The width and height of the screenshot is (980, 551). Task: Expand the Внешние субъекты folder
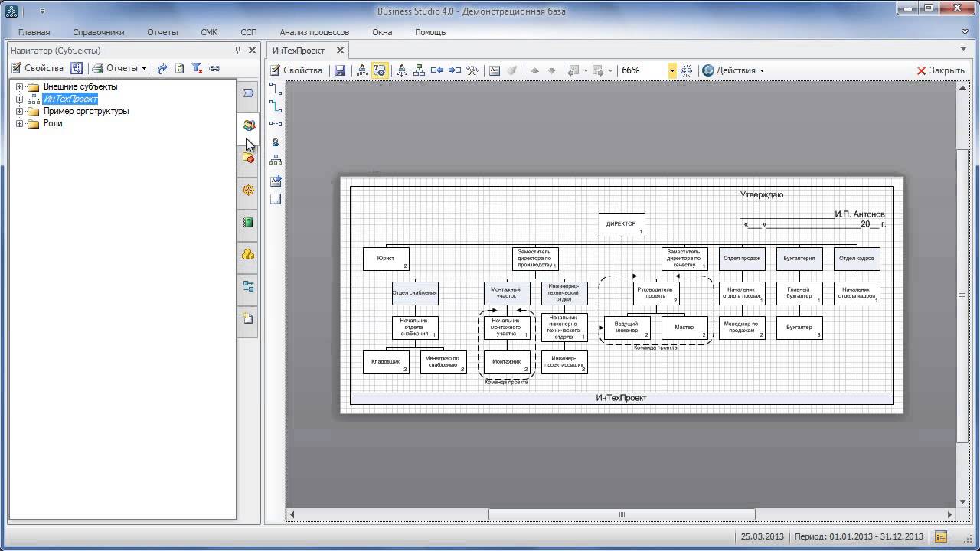pyautogui.click(x=19, y=86)
